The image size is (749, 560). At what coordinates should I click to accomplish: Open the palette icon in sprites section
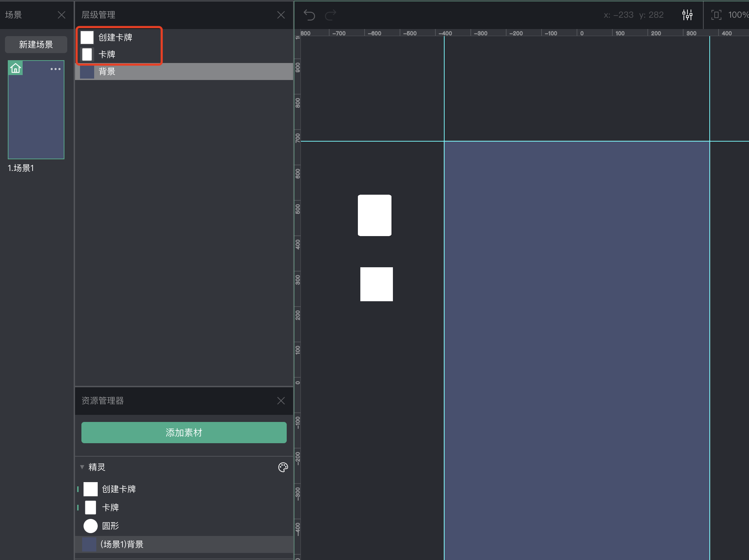pos(283,467)
